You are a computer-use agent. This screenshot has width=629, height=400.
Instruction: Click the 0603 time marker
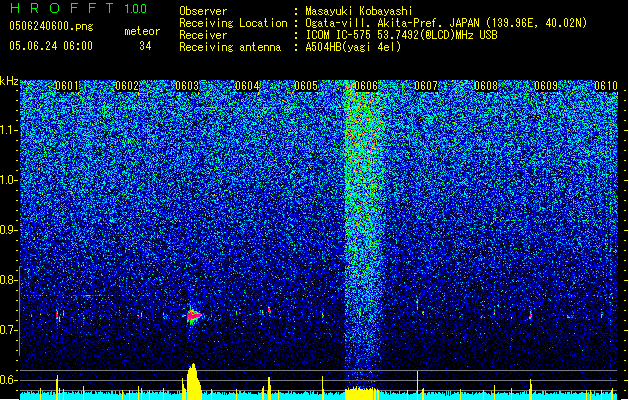click(187, 86)
